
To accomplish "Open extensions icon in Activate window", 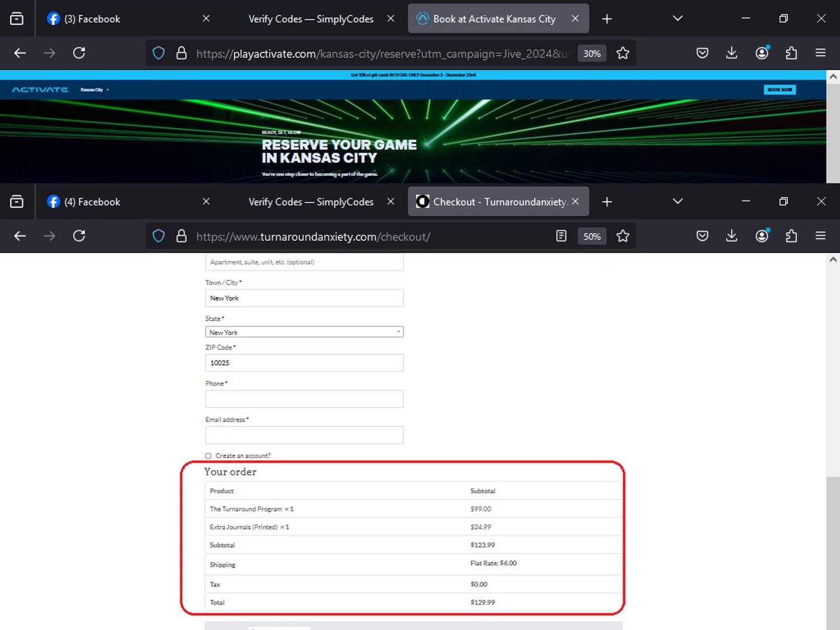I will 791,53.
